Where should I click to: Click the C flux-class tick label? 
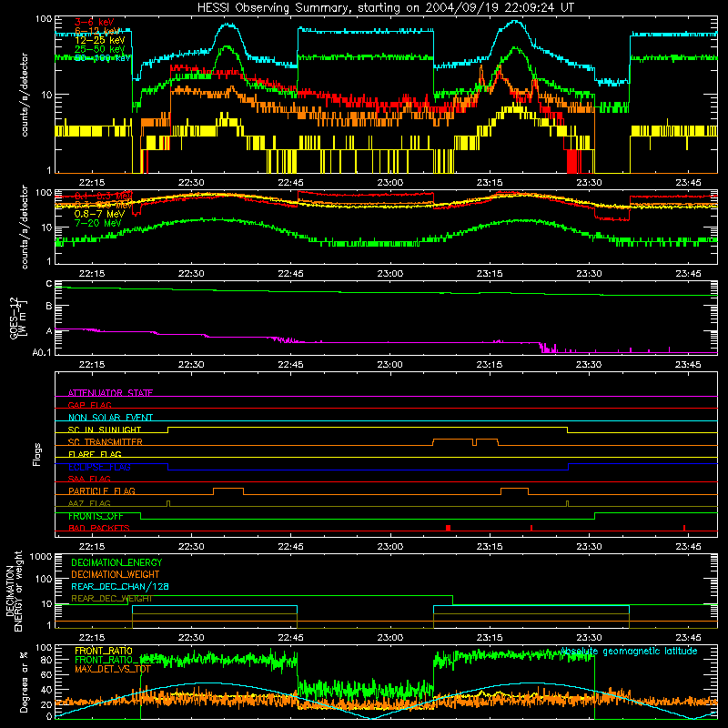[x=49, y=284]
